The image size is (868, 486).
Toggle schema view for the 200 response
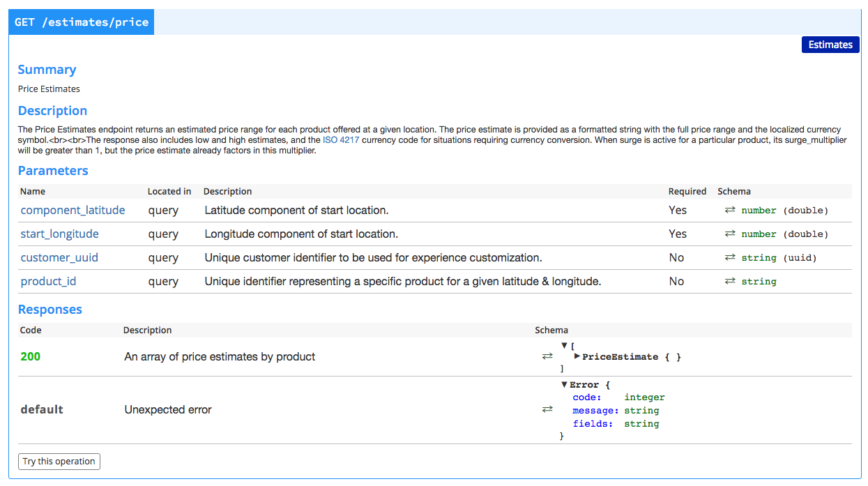tap(547, 356)
